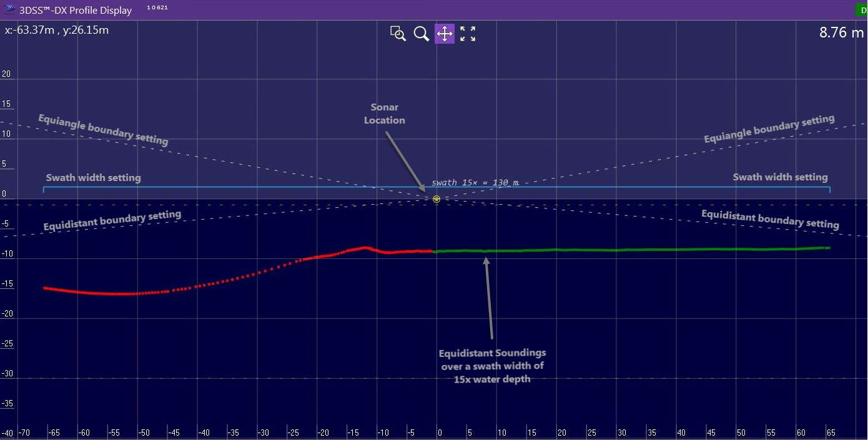Click the window title '3DSS-DX Profile Display'

point(76,10)
